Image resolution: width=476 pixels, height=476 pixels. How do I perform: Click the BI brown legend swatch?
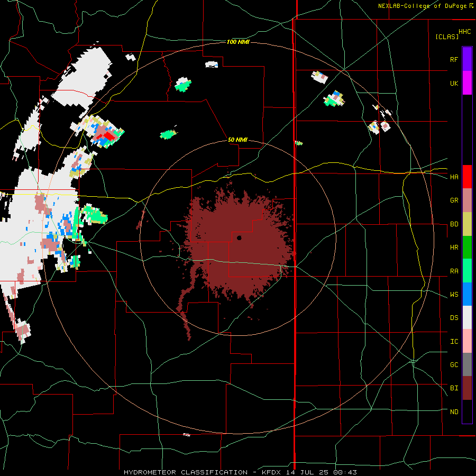click(x=467, y=388)
